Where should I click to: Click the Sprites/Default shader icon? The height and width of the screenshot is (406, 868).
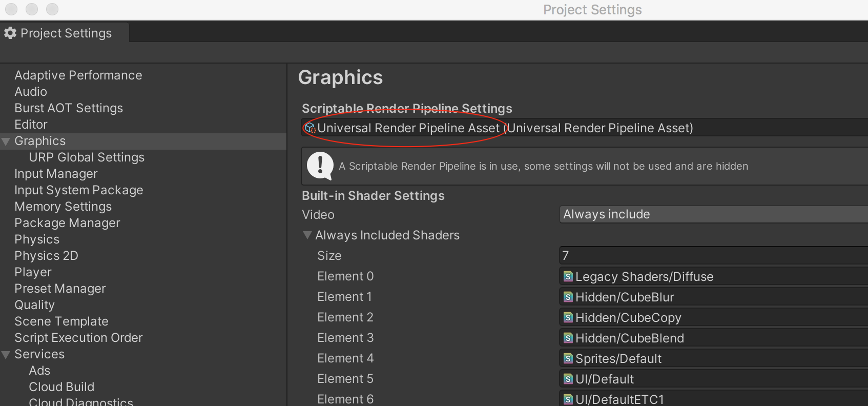tap(568, 359)
